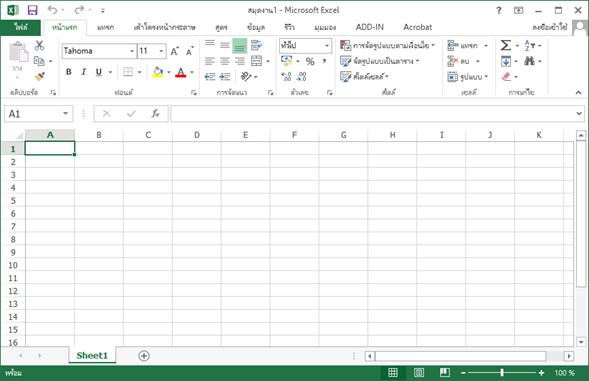Click the Cut scissors icon

39,45
